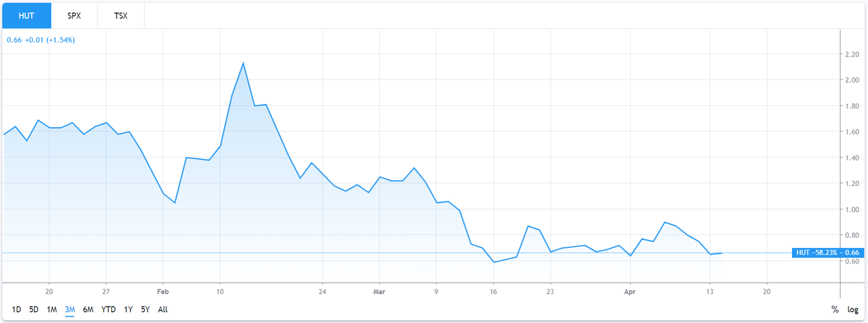Show the 1Y range
This screenshot has height=323, width=868.
click(x=129, y=309)
